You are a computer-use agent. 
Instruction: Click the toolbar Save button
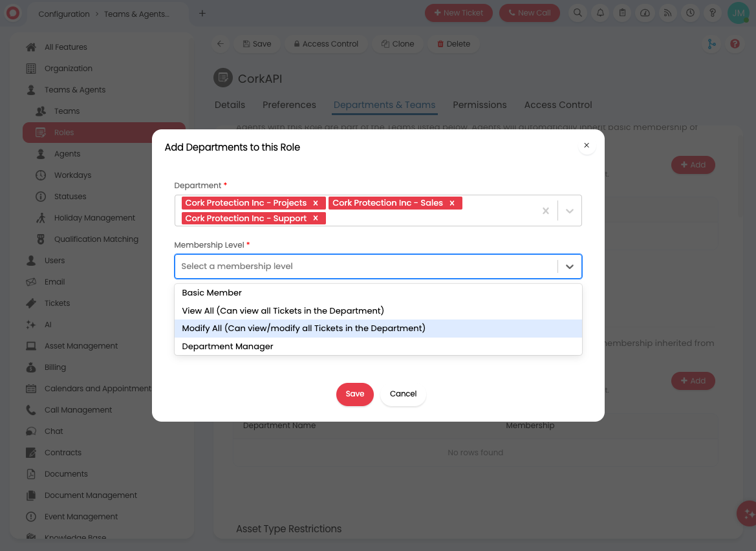257,44
